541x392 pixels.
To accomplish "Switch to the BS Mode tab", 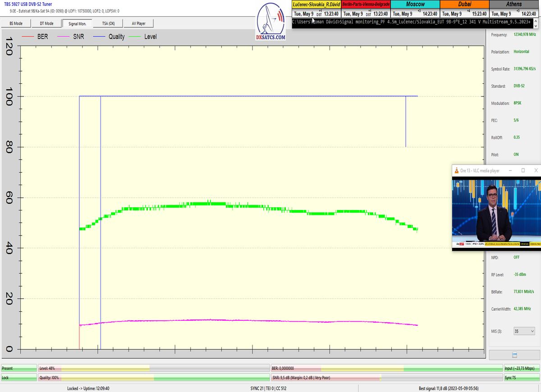I will click(x=16, y=23).
